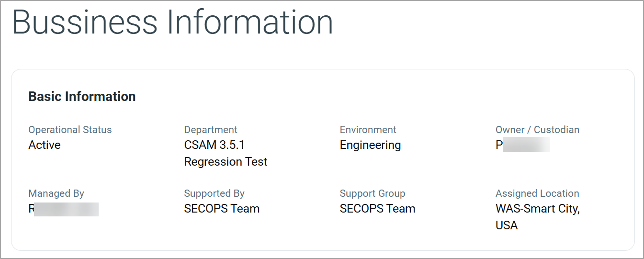
Task: Click the Department field label
Action: (x=211, y=130)
